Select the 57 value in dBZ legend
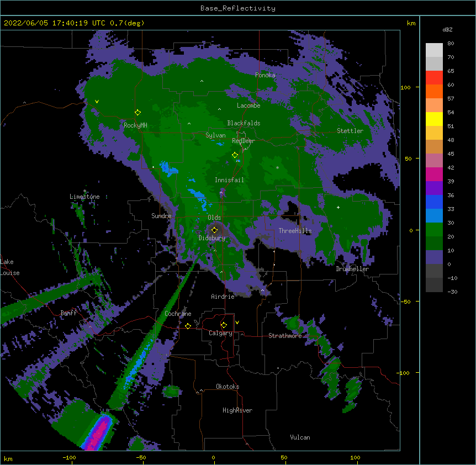This screenshot has height=465, width=476. 451,99
